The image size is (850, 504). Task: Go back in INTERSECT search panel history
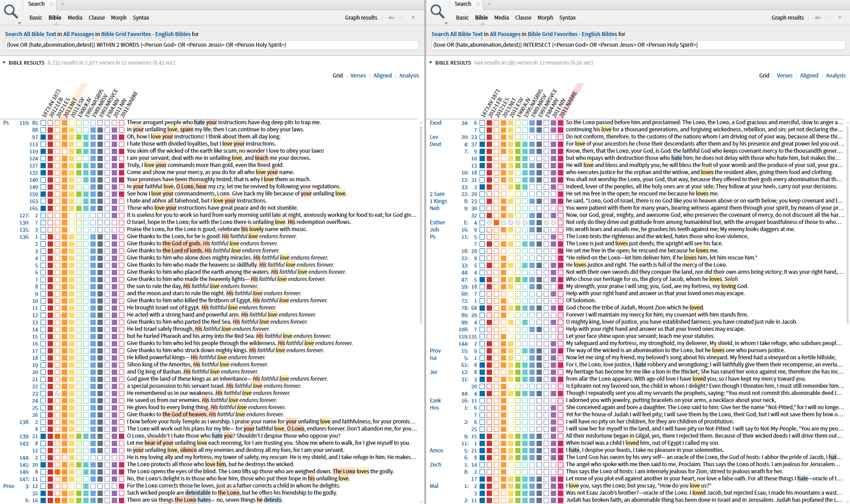817,18
